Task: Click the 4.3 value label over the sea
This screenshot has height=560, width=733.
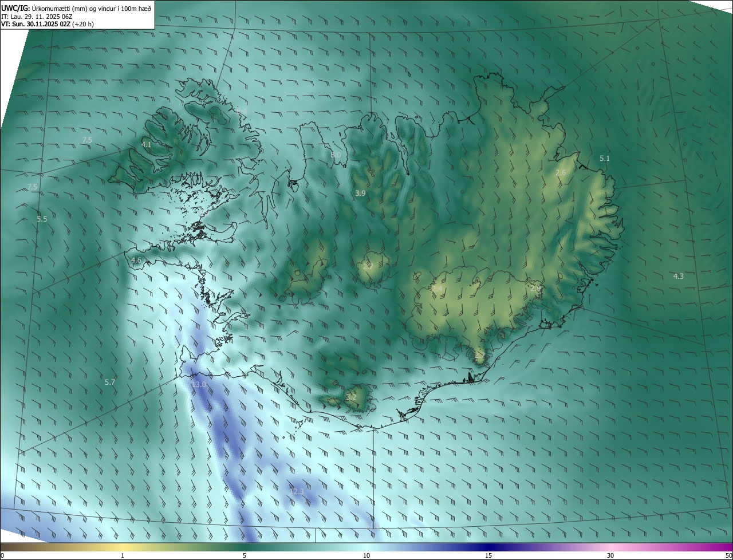Action: click(678, 276)
